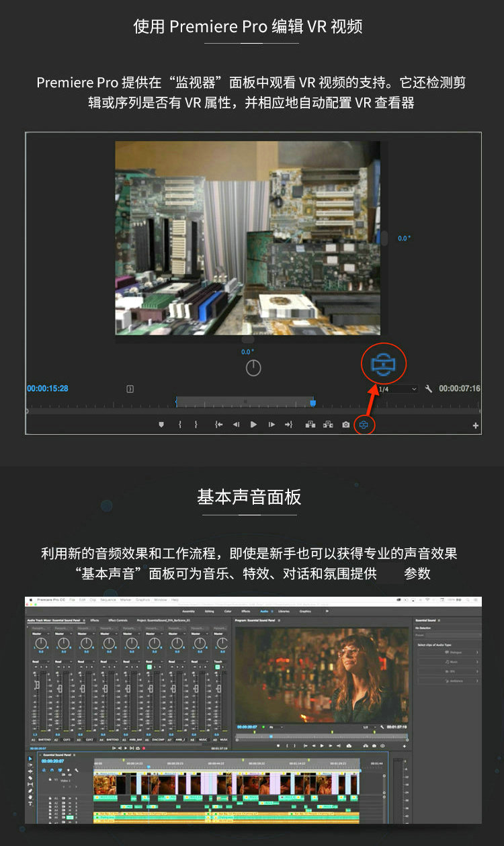Select the Type tool at the toolbar bottom
Image resolution: width=504 pixels, height=846 pixels.
click(30, 804)
